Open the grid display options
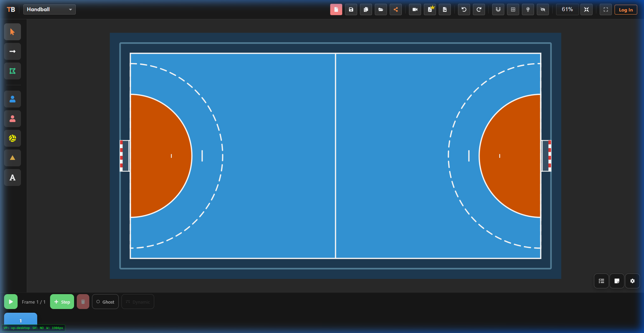 tap(513, 9)
